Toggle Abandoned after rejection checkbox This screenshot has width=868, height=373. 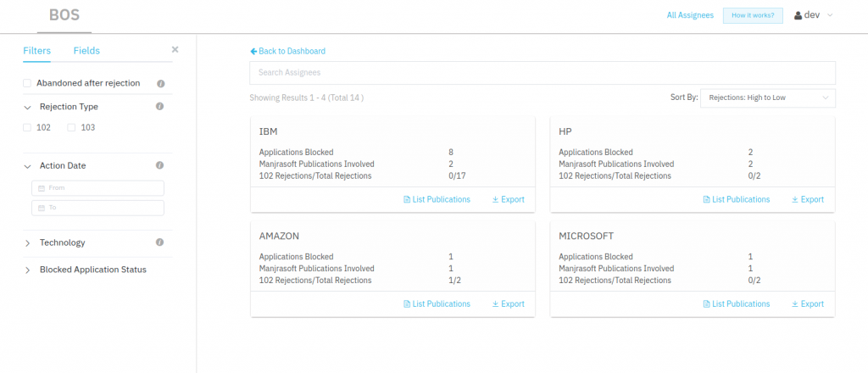(27, 83)
